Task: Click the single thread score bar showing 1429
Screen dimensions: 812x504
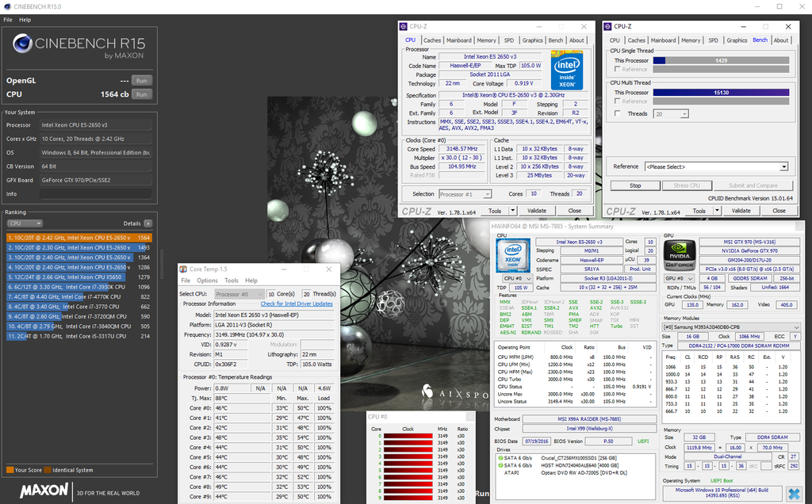Action: (721, 60)
